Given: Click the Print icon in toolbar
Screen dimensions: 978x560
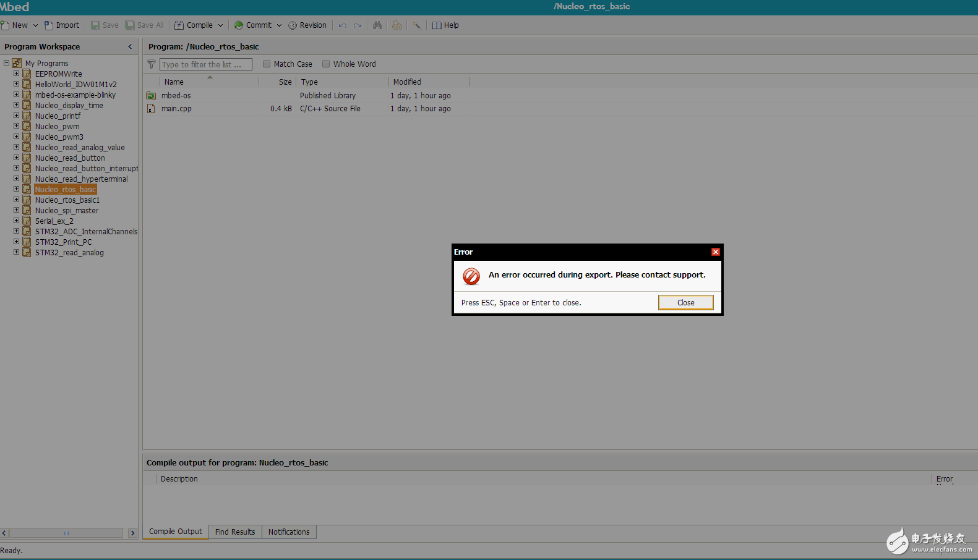Looking at the screenshot, I should click(x=397, y=25).
